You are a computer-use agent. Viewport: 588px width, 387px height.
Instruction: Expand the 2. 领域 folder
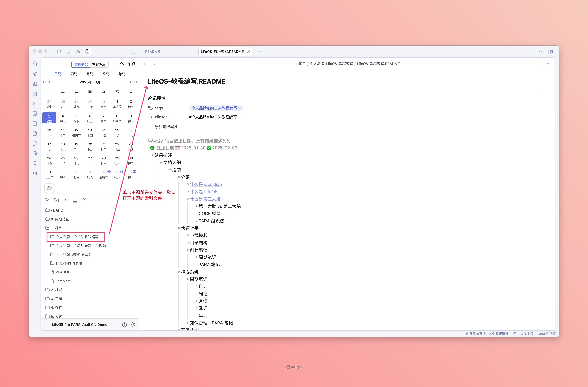pos(56,290)
